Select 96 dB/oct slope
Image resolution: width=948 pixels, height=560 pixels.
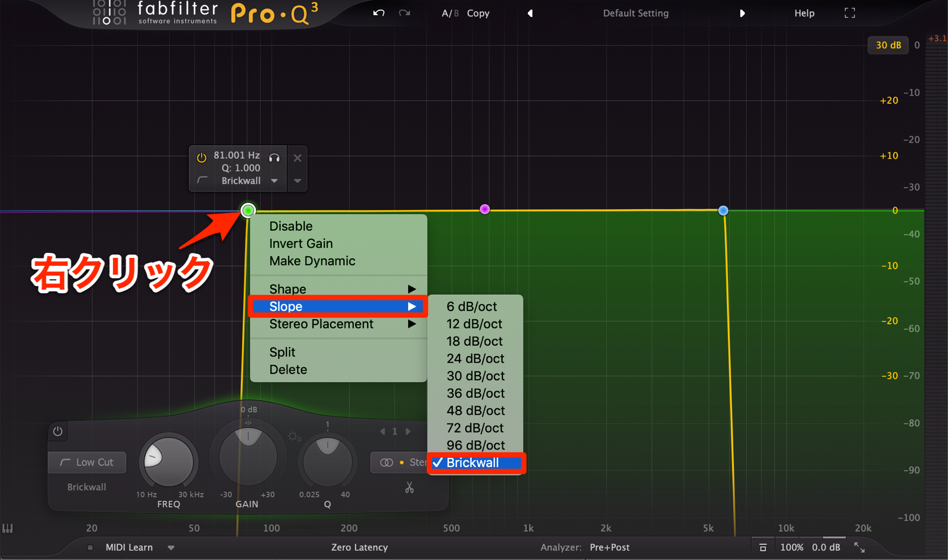[x=475, y=446]
